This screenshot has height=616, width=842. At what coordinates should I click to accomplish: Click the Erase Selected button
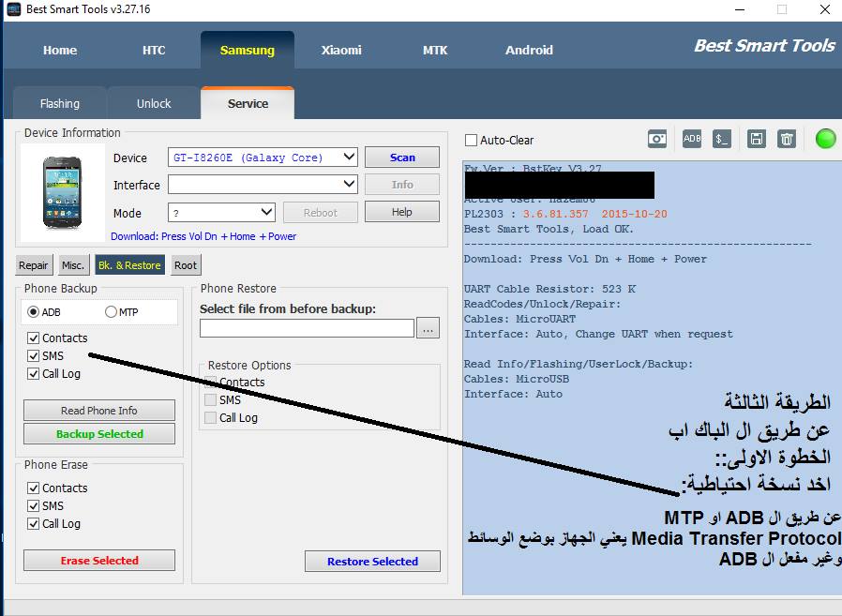point(99,560)
